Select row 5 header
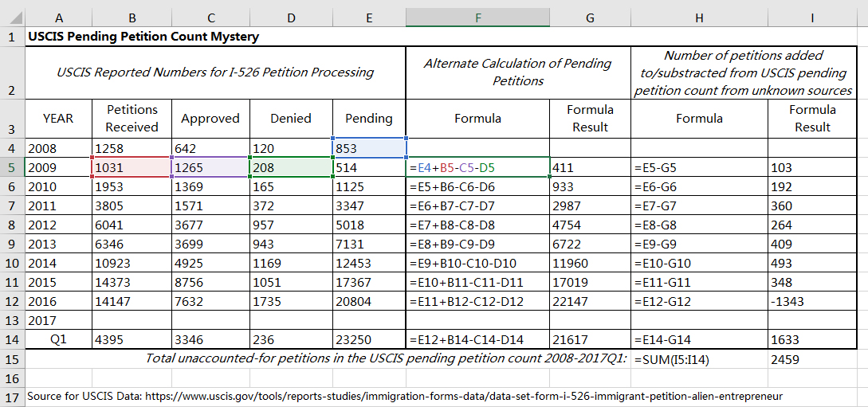 tap(12, 167)
